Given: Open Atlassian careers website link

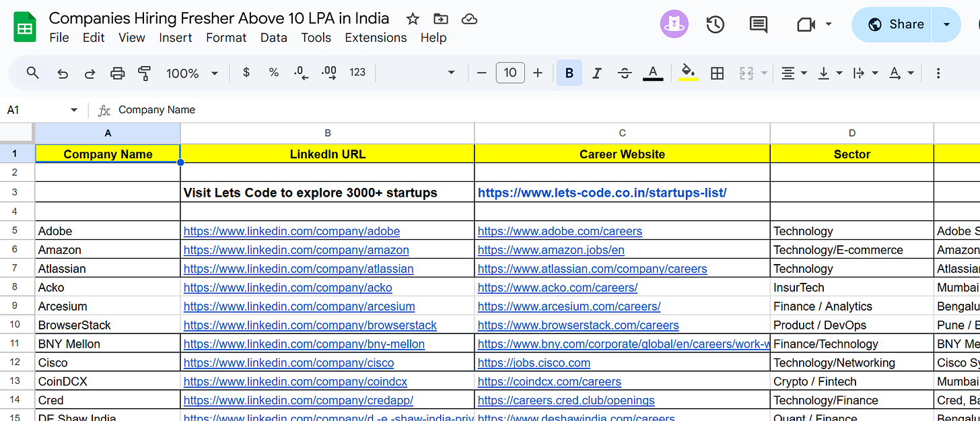Looking at the screenshot, I should tap(592, 269).
